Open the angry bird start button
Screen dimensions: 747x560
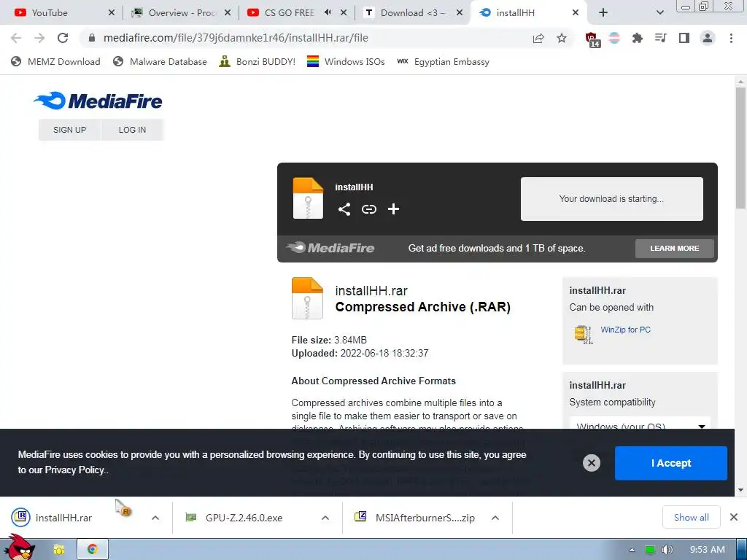(19, 548)
